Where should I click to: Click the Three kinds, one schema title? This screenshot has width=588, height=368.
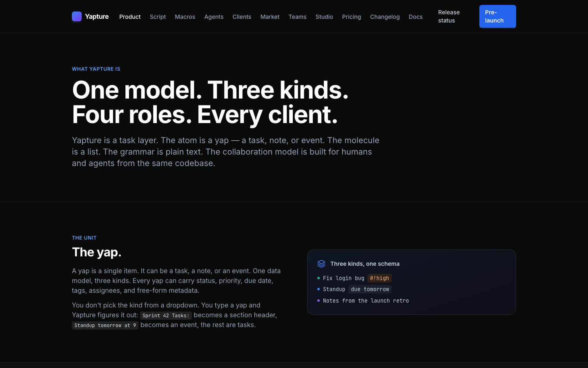(365, 264)
